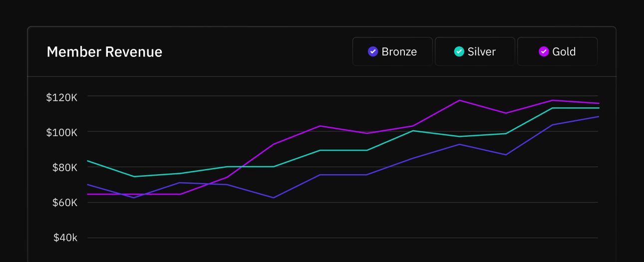Click the $40k axis label
This screenshot has height=262, width=644.
65,238
